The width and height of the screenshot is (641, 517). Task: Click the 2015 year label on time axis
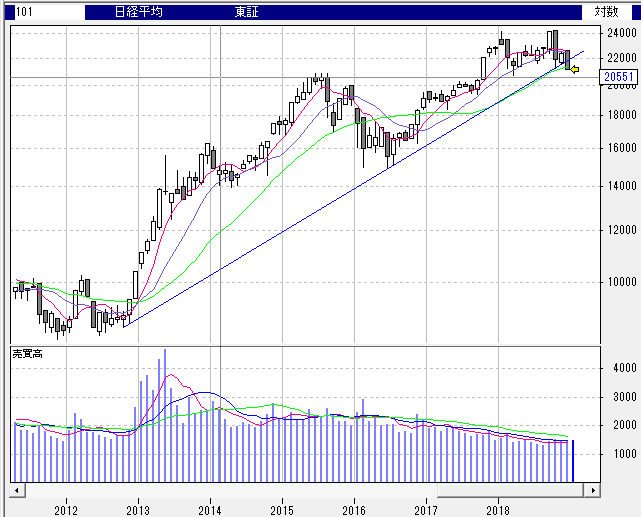(282, 510)
